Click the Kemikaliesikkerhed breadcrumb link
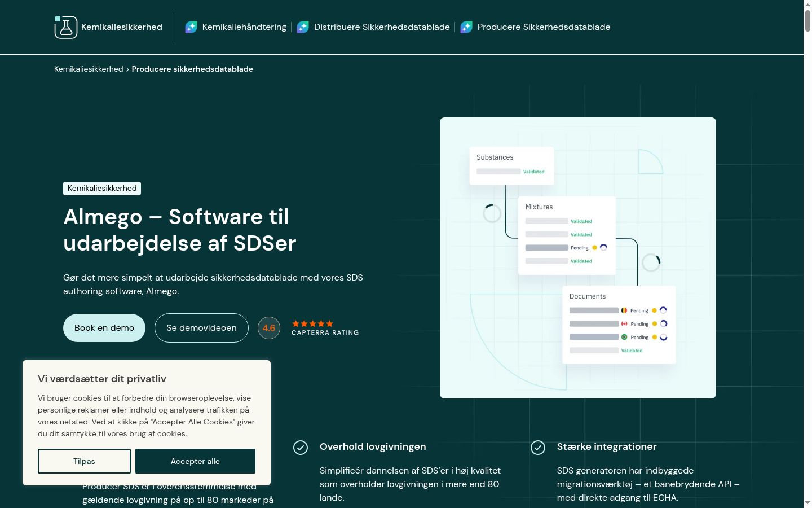This screenshot has width=812, height=508. (x=89, y=69)
